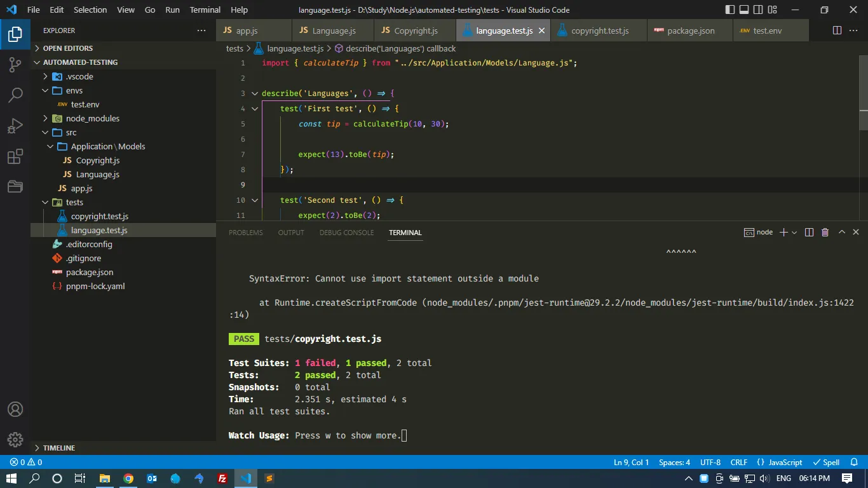Toggle the bottom panel layout button

tap(743, 10)
